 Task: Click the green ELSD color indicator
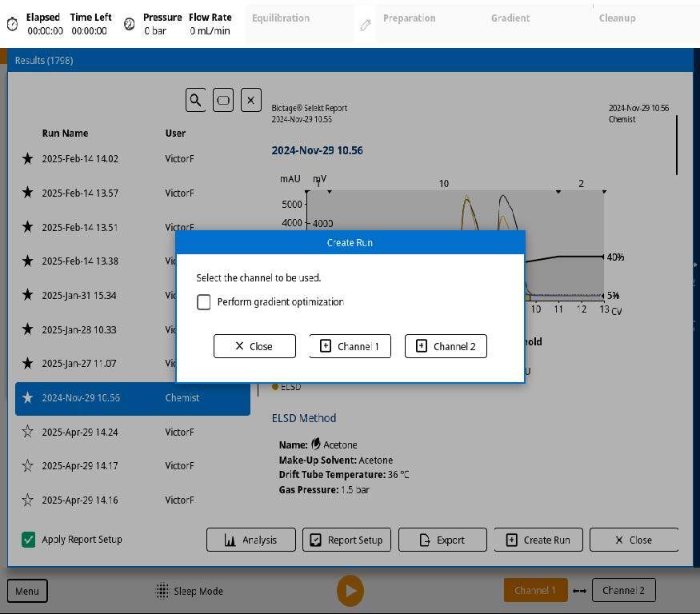(x=276, y=386)
